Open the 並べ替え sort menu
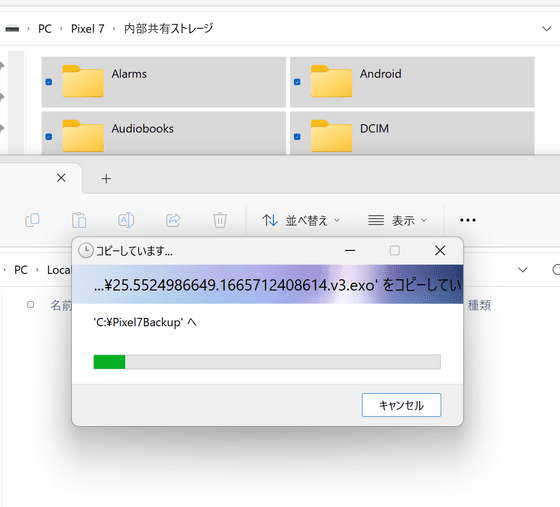The height and width of the screenshot is (507, 560). [300, 220]
